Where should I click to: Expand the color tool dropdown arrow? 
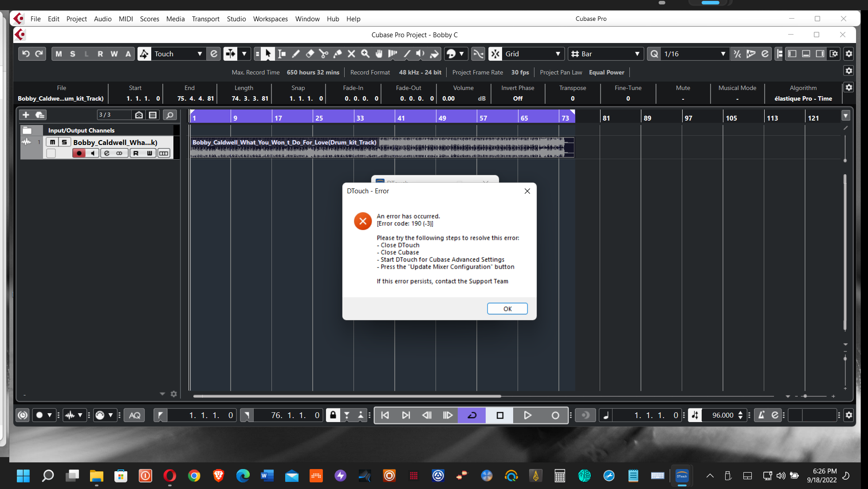(461, 54)
